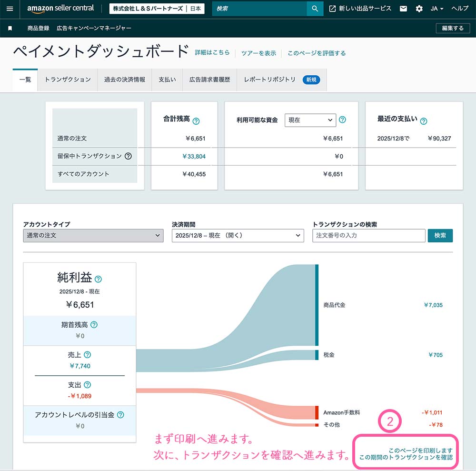The height and width of the screenshot is (471, 476).
Task: Open the JA language selector
Action: 436,9
